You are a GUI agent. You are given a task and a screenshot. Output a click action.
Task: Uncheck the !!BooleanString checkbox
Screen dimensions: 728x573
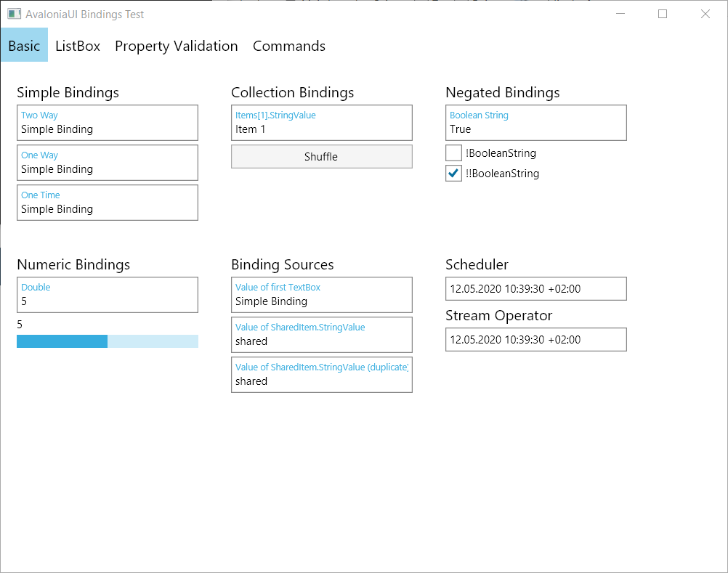[453, 174]
